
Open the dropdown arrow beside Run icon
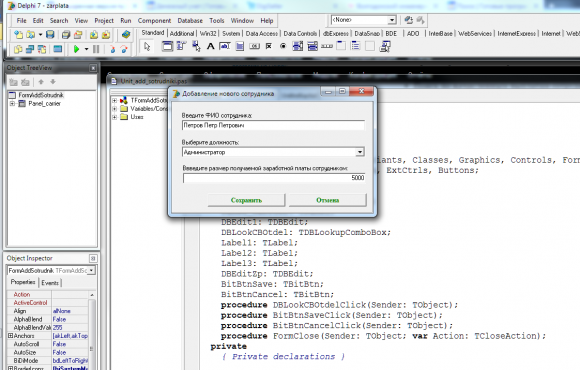[86, 49]
